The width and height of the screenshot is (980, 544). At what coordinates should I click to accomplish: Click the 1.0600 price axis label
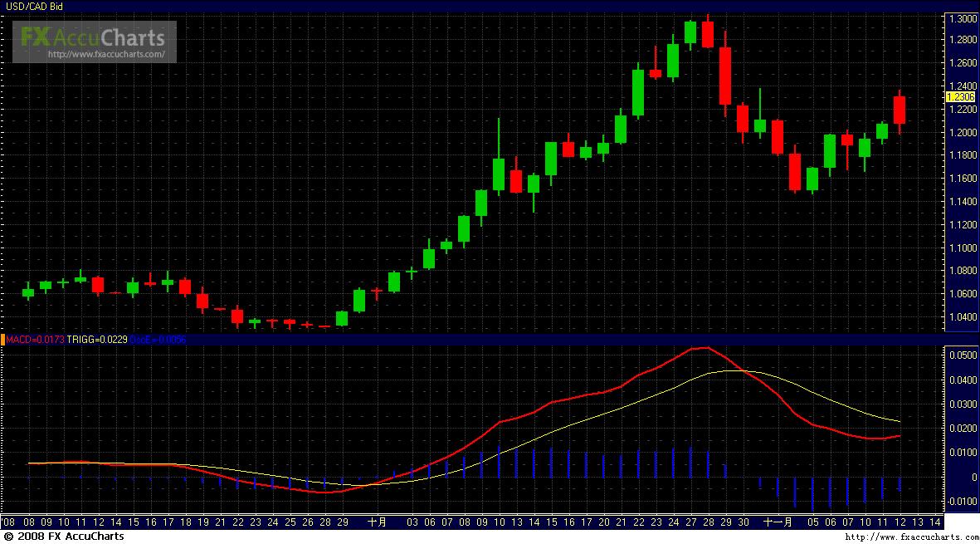click(x=963, y=294)
